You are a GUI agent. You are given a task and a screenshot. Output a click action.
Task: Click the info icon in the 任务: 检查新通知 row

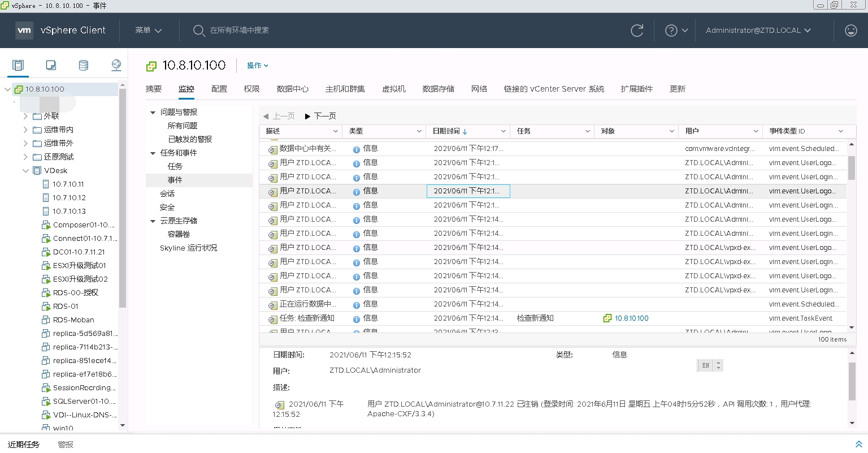point(357,319)
